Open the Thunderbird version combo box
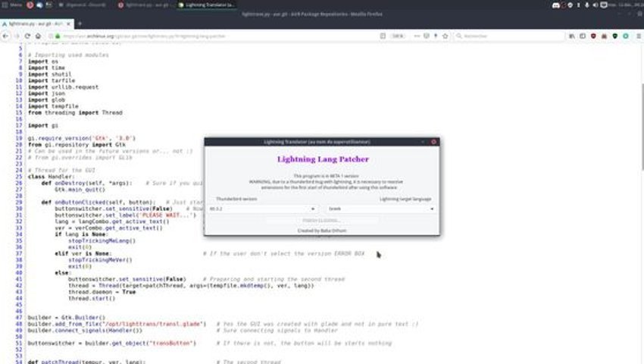644x364 pixels. pyautogui.click(x=262, y=209)
